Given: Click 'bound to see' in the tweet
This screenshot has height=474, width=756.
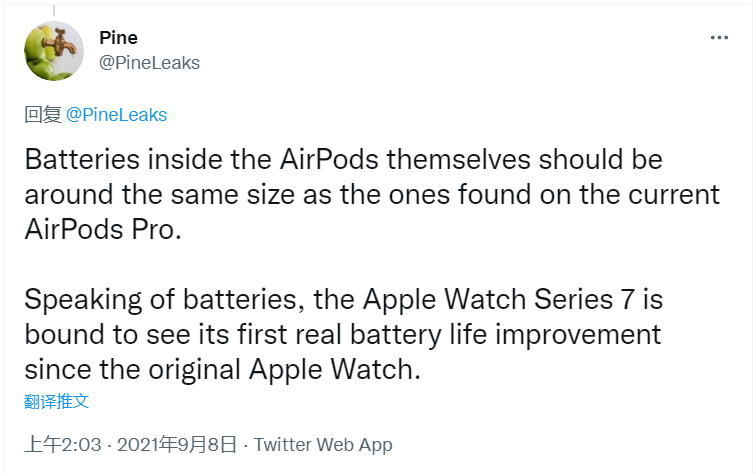Looking at the screenshot, I should [101, 334].
